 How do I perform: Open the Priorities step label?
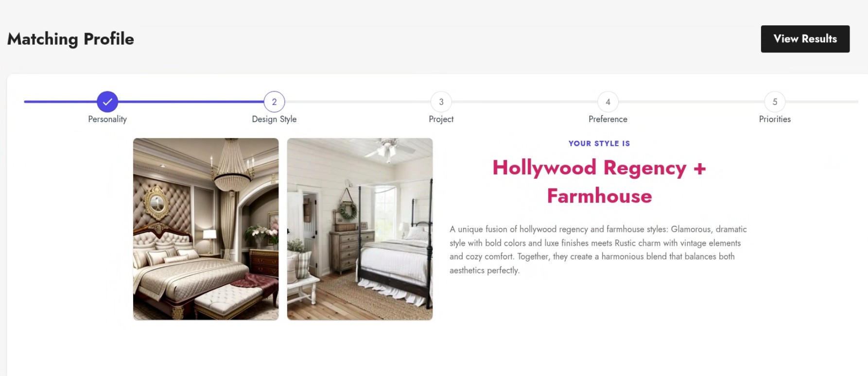pos(775,119)
